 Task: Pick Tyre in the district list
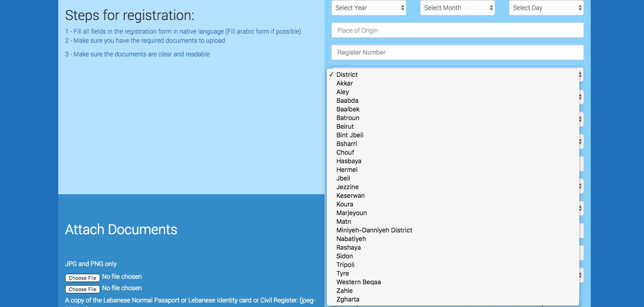tap(343, 273)
